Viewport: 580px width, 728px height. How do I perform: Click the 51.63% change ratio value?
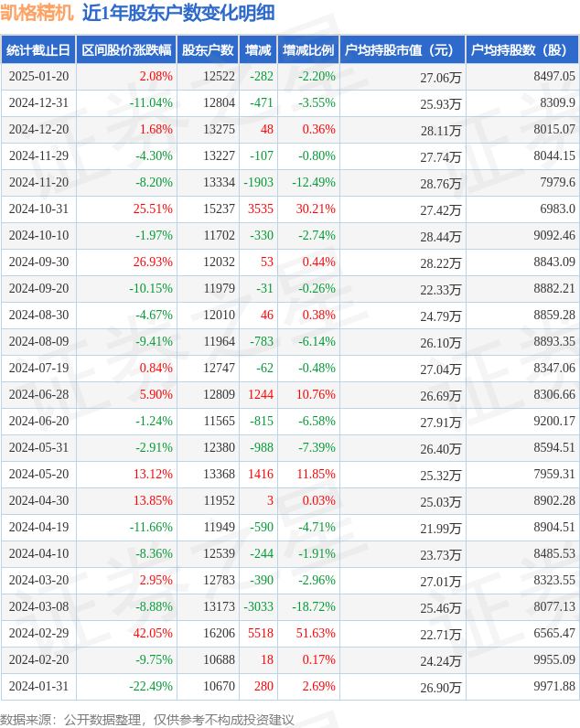316,633
